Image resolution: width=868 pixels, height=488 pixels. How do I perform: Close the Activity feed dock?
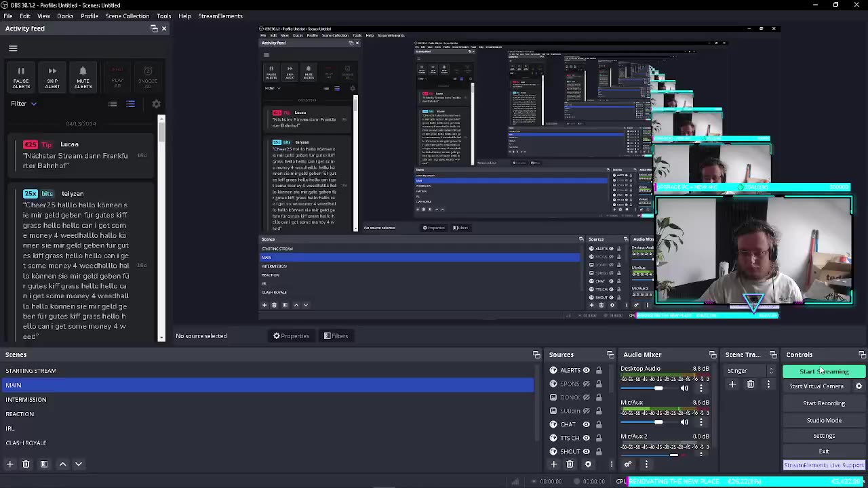(x=163, y=28)
